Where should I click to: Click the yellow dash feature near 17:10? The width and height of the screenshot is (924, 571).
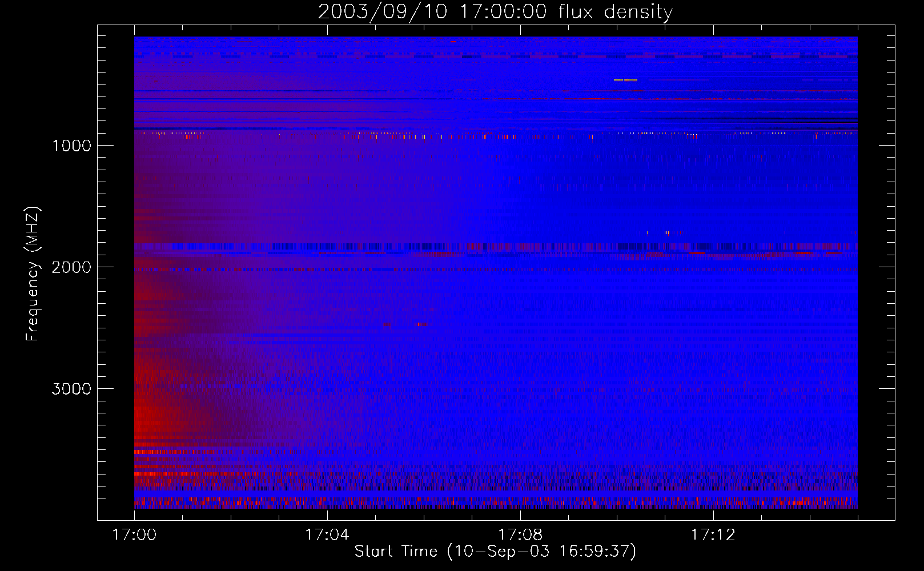(625, 80)
